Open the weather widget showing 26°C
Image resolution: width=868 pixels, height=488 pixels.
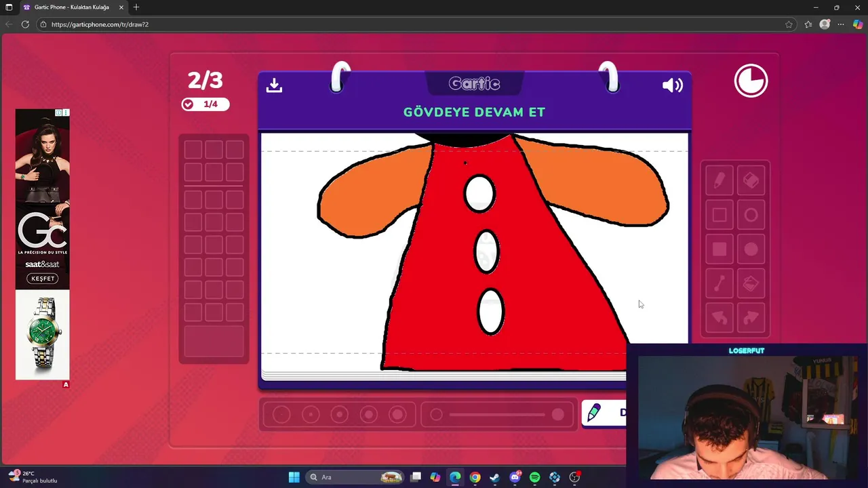click(33, 477)
